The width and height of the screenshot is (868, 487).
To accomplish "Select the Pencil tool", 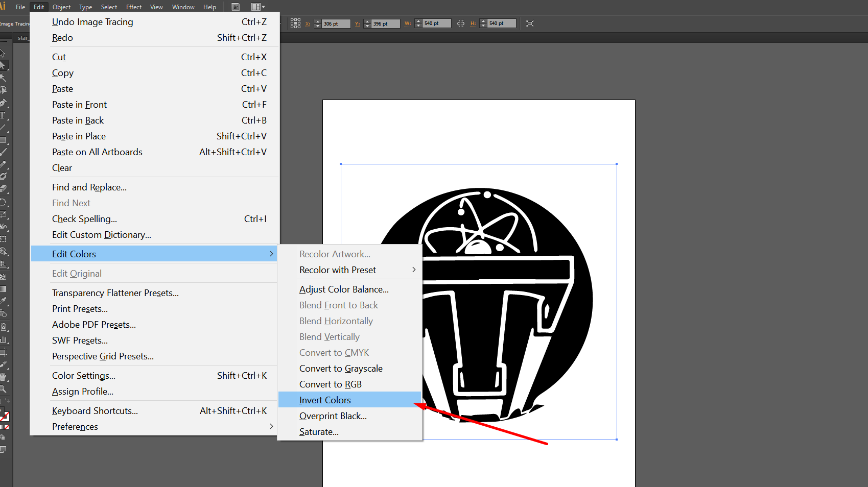I will [x=3, y=164].
